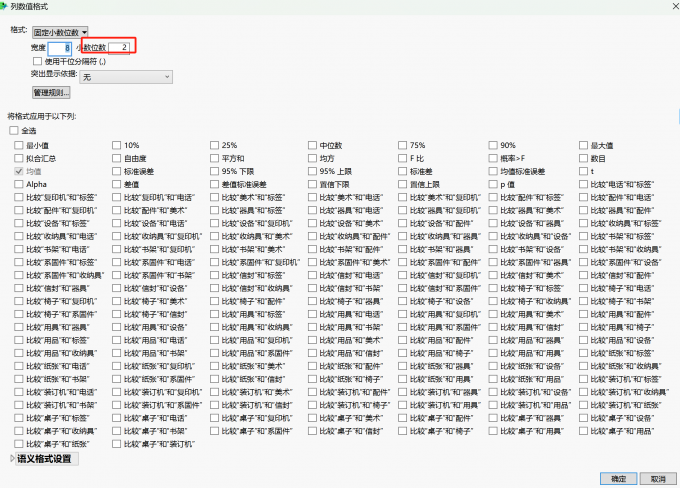The image size is (680, 488).
Task: Open 管理规则 button
Action: (51, 92)
